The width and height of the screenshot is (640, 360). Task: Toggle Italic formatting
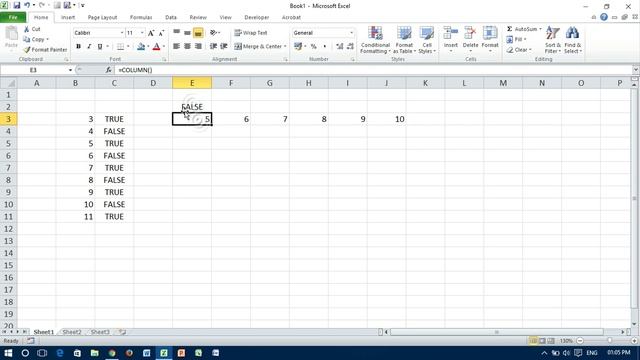pyautogui.click(x=89, y=47)
